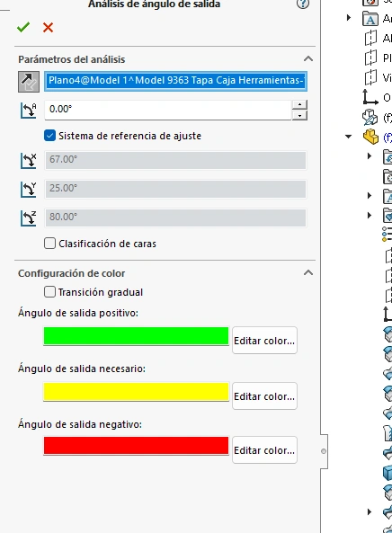Click the draft angle icon beside 0.00°
The width and height of the screenshot is (392, 533).
pyautogui.click(x=28, y=111)
